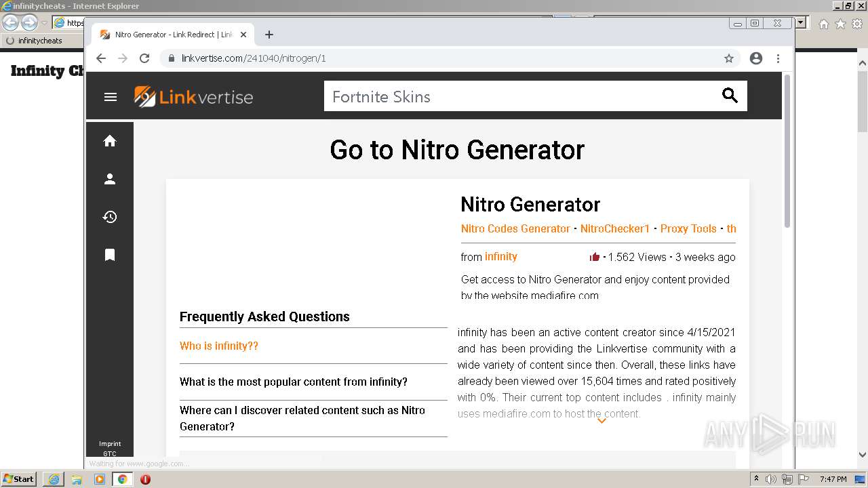Click the 'Nitro Generator' title text
Screen dimensions: 868x488
tap(530, 204)
